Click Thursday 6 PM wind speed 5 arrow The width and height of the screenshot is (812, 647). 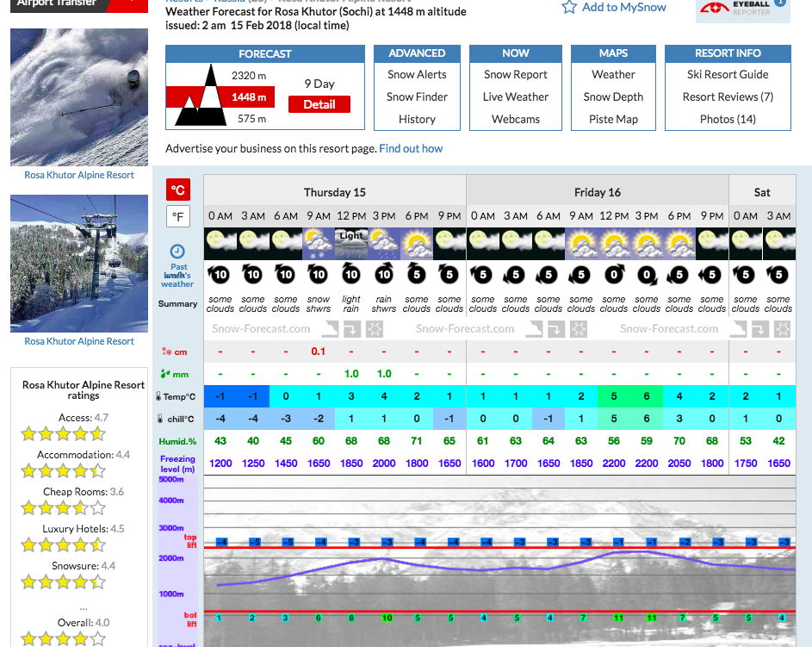click(417, 275)
